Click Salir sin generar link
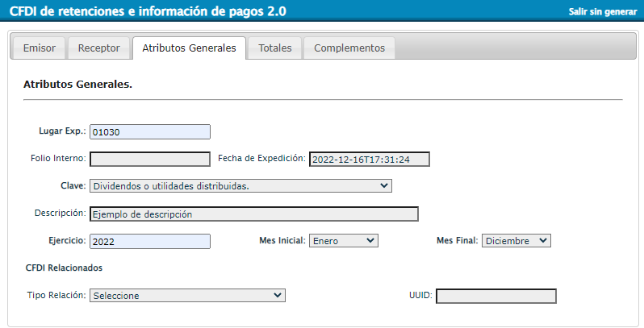 coord(603,11)
